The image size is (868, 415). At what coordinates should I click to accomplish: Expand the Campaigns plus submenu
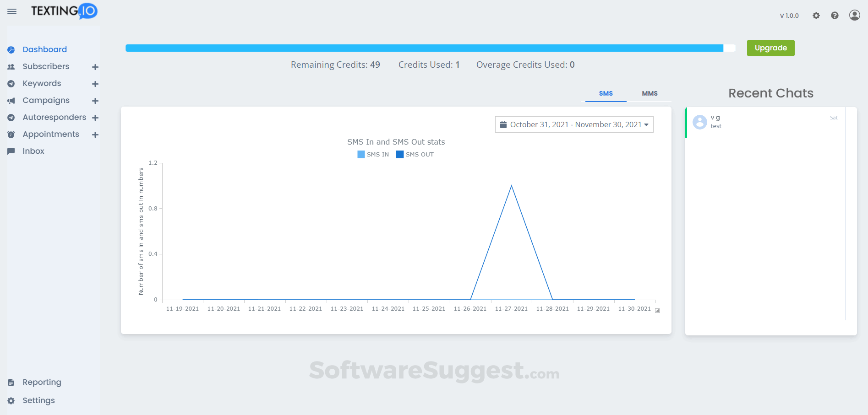[x=95, y=101]
